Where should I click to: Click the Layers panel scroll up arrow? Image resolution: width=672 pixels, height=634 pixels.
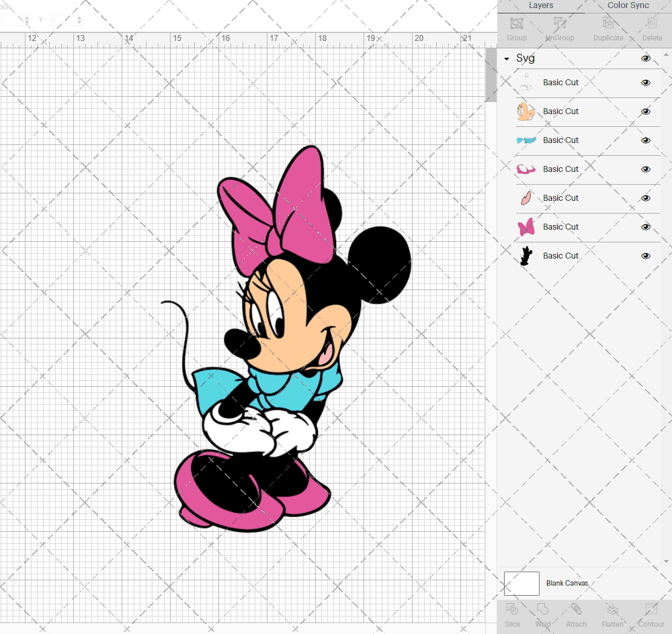point(665,55)
